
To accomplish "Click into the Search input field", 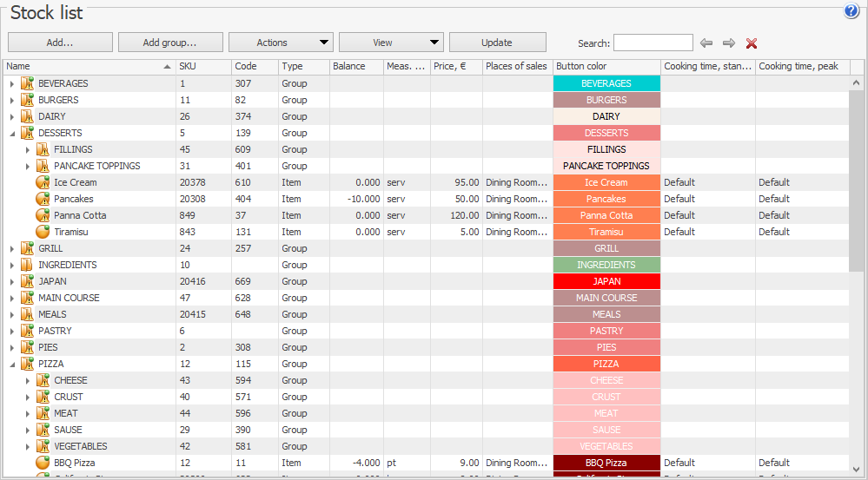I will (x=653, y=43).
